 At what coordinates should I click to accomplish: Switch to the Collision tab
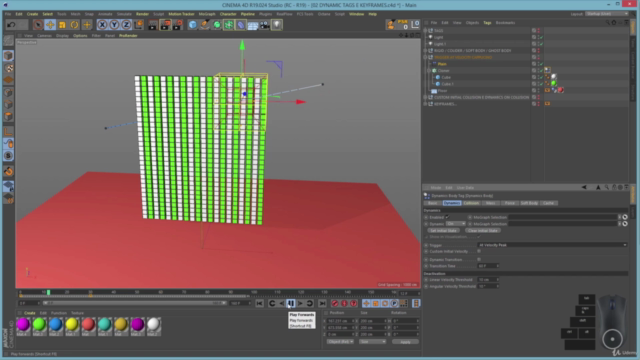pyautogui.click(x=471, y=203)
